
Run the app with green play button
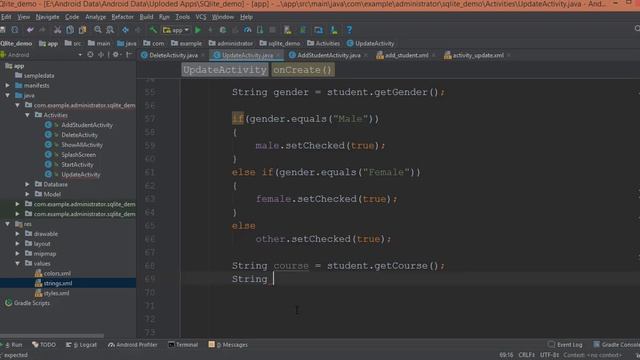pyautogui.click(x=198, y=30)
